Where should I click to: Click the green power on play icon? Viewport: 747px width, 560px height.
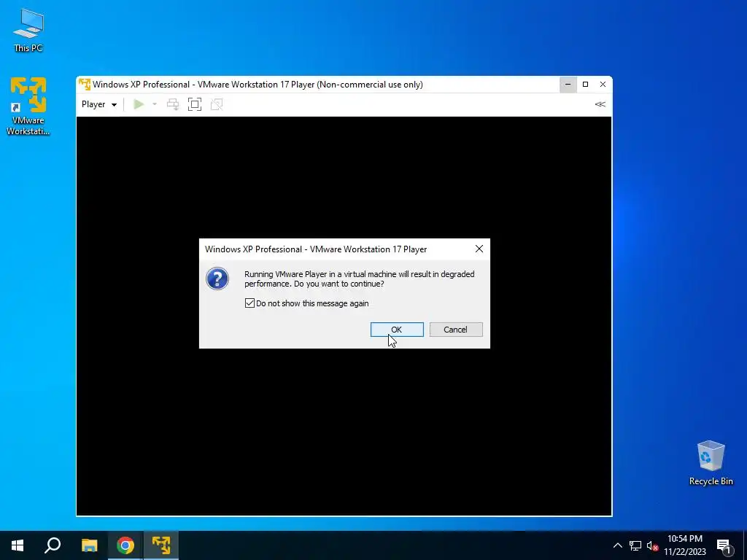click(139, 104)
